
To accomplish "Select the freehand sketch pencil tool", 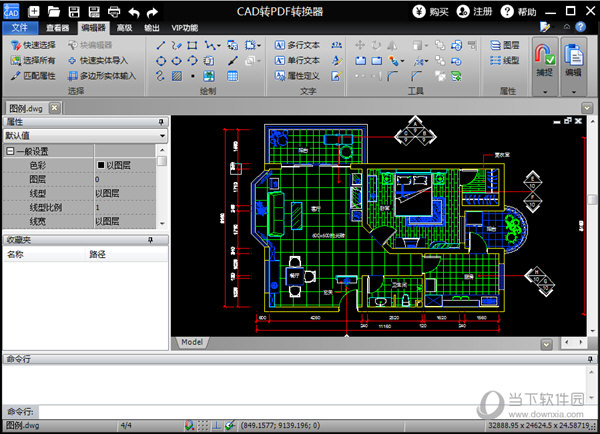I will (x=176, y=45).
